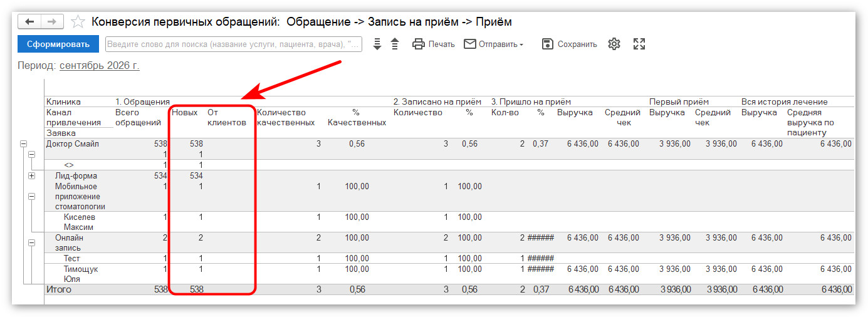The width and height of the screenshot is (868, 317).
Task: Select the 0,37 percent in Доктор Смайл row
Action: (x=540, y=144)
